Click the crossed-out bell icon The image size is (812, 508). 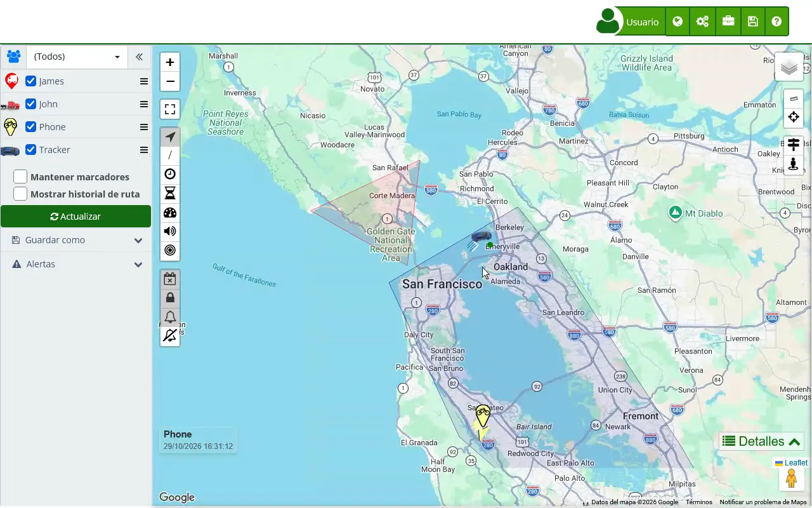tap(170, 336)
